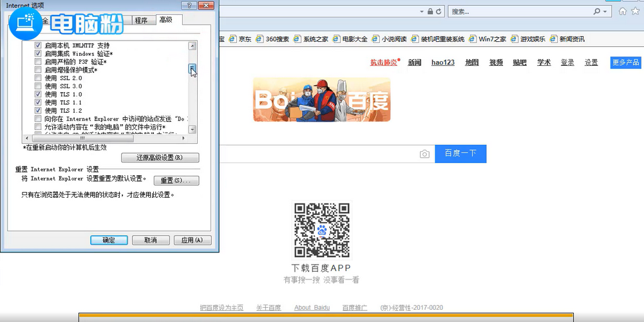This screenshot has height=322, width=644.
Task: Open the 贴吧 link
Action: [x=520, y=62]
